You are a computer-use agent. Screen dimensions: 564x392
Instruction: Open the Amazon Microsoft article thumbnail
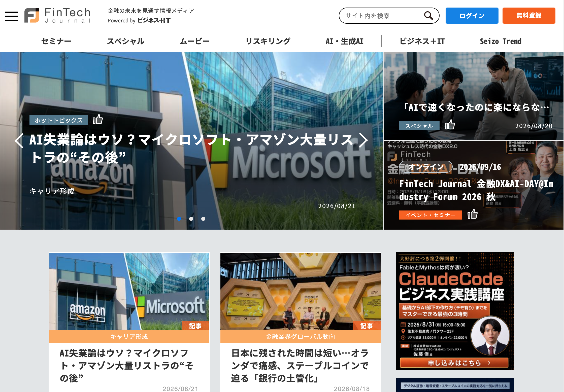129,291
